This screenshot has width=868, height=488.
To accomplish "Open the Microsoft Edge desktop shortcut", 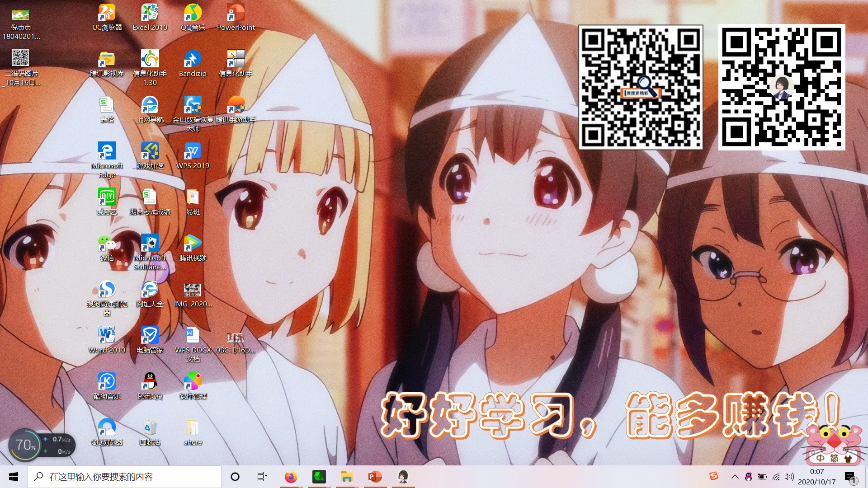I will pos(107,160).
